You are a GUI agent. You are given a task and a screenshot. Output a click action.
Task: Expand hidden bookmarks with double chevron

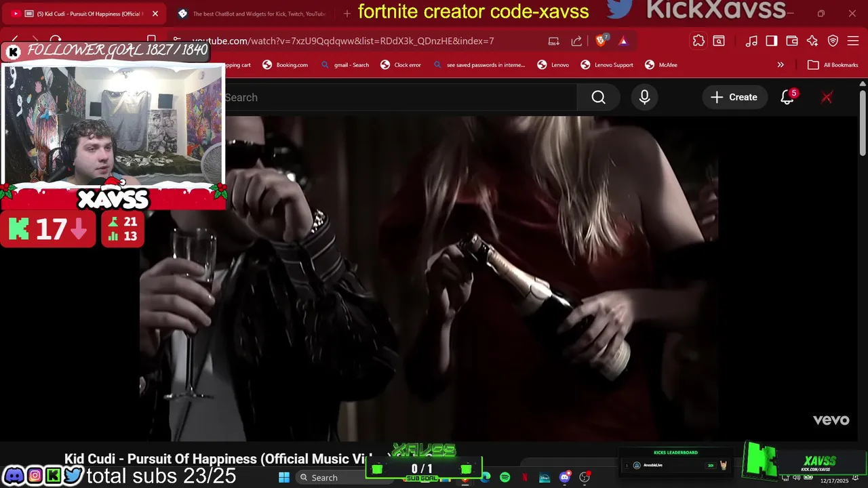click(781, 65)
